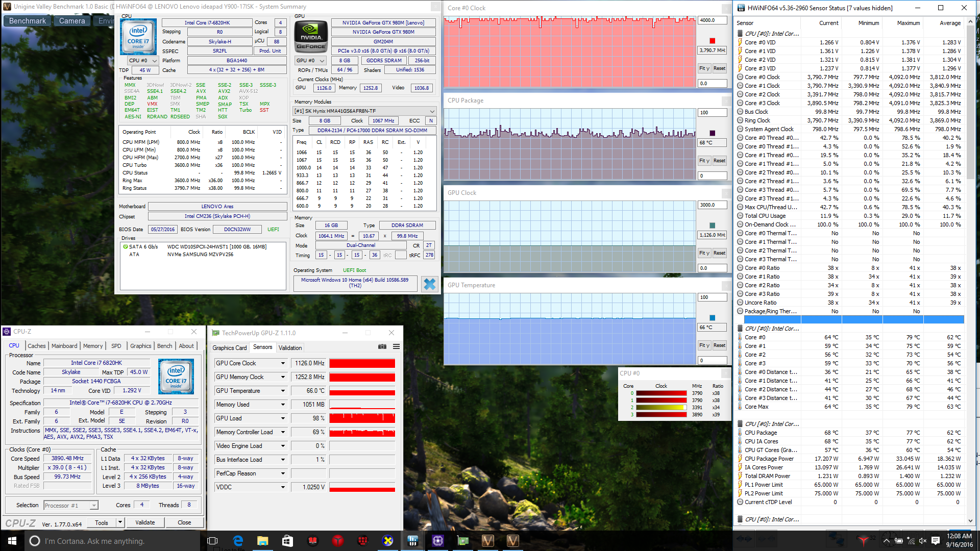Open the Task View taskbar icon
980x551 pixels.
213,541
